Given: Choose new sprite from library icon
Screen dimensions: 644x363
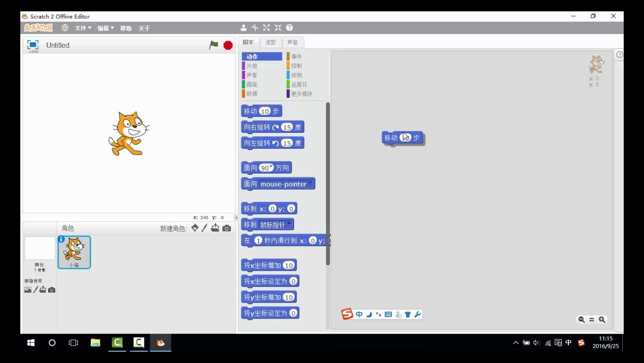Looking at the screenshot, I should point(195,228).
